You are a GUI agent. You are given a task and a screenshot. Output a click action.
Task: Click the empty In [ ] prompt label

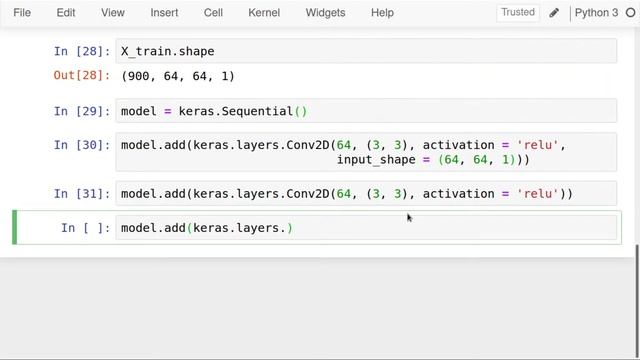tap(86, 228)
